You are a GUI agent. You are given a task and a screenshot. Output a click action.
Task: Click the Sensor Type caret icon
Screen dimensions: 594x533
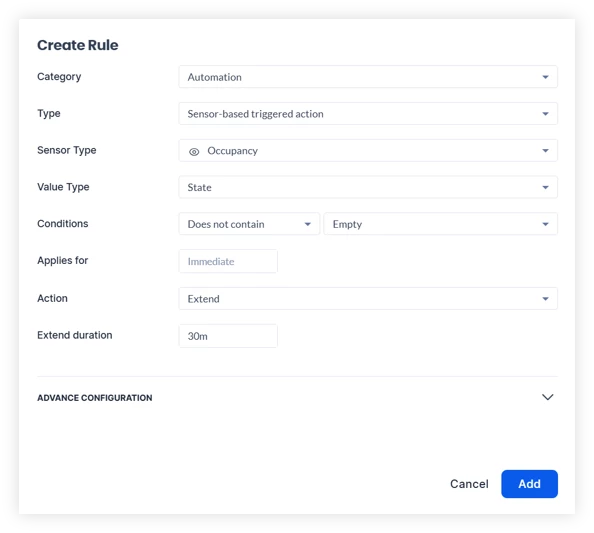pos(545,151)
